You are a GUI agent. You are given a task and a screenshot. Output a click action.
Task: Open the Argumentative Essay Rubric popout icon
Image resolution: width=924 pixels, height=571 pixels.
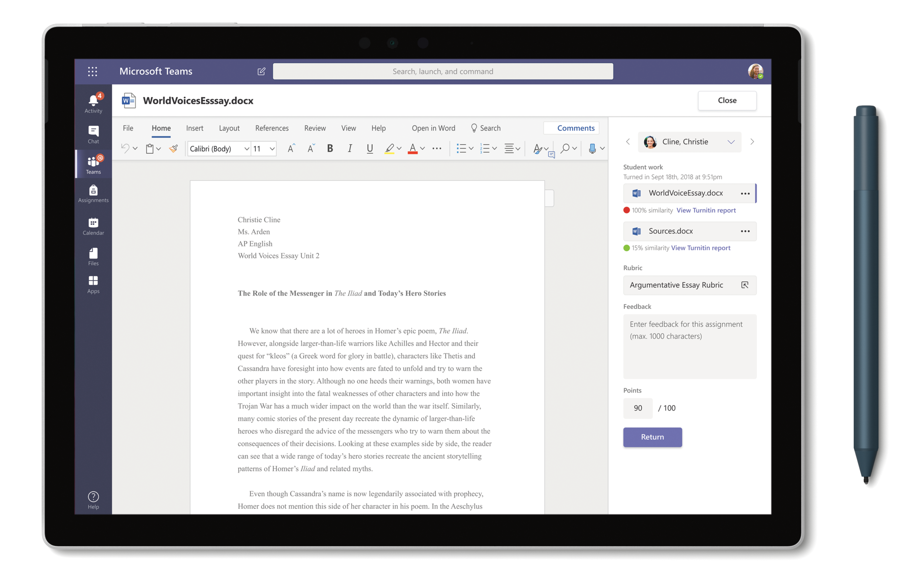point(744,285)
